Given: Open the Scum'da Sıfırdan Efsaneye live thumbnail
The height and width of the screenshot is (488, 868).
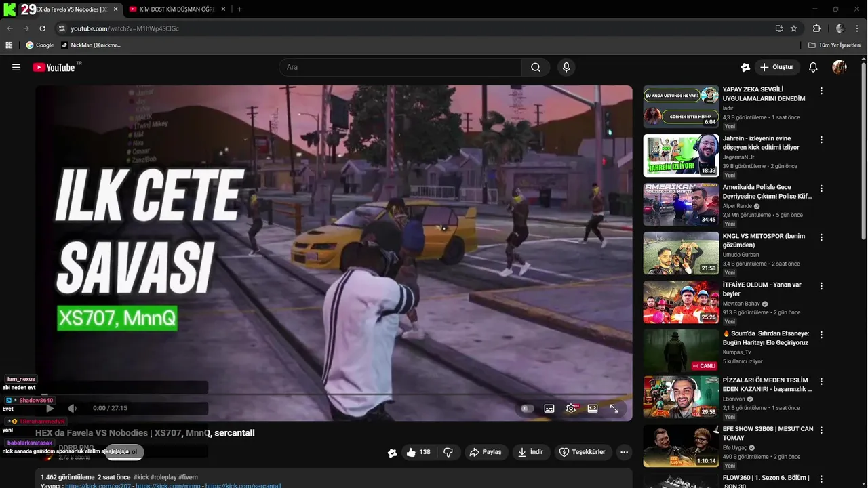Looking at the screenshot, I should [681, 350].
